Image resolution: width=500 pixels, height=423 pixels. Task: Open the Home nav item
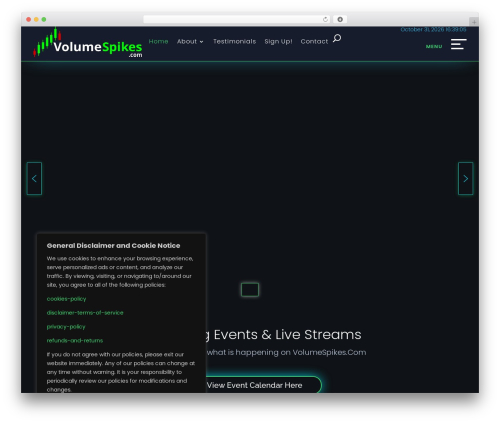[158, 41]
